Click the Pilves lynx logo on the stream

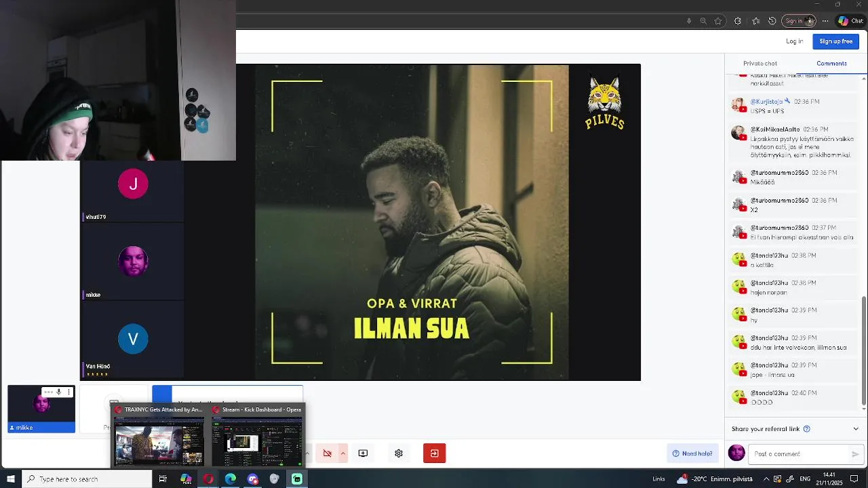tap(604, 102)
